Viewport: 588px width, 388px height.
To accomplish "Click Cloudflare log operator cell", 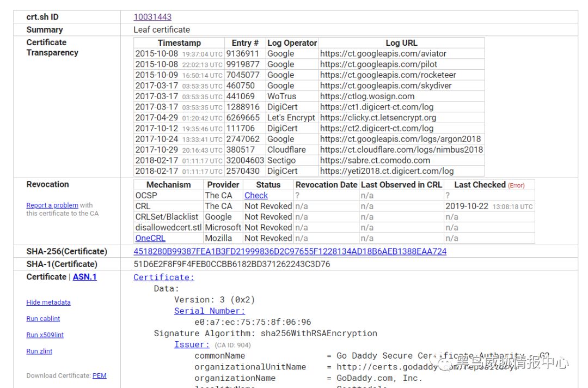I will coord(286,150).
